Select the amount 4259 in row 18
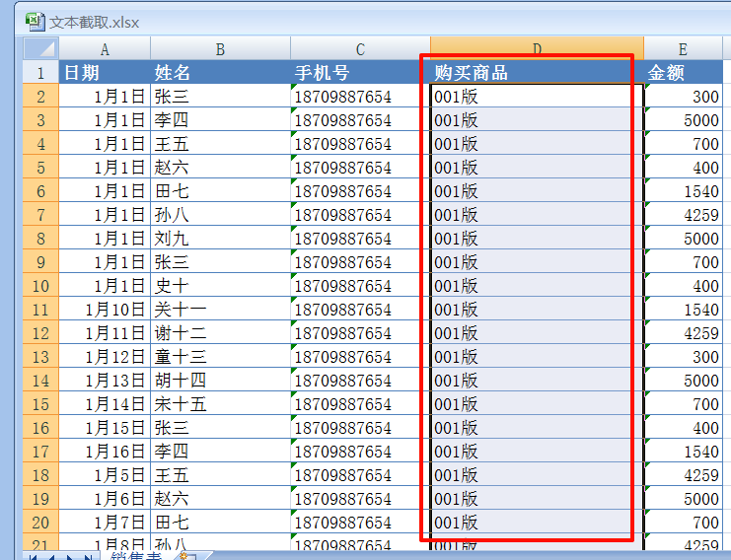The height and width of the screenshot is (560, 731). [683, 475]
